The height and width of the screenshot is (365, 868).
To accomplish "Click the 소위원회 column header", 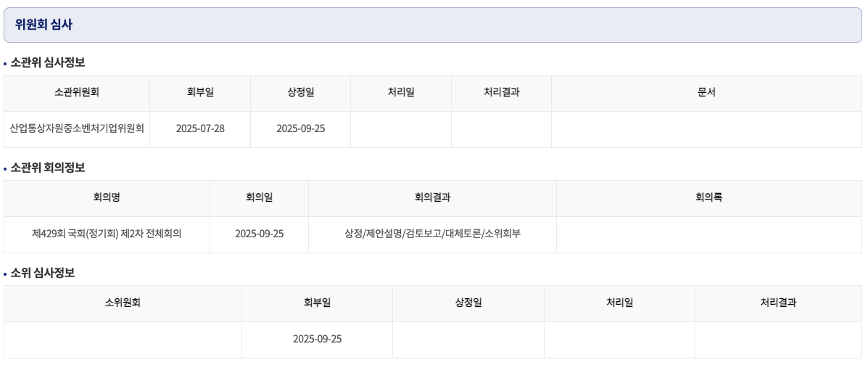I will [x=123, y=303].
